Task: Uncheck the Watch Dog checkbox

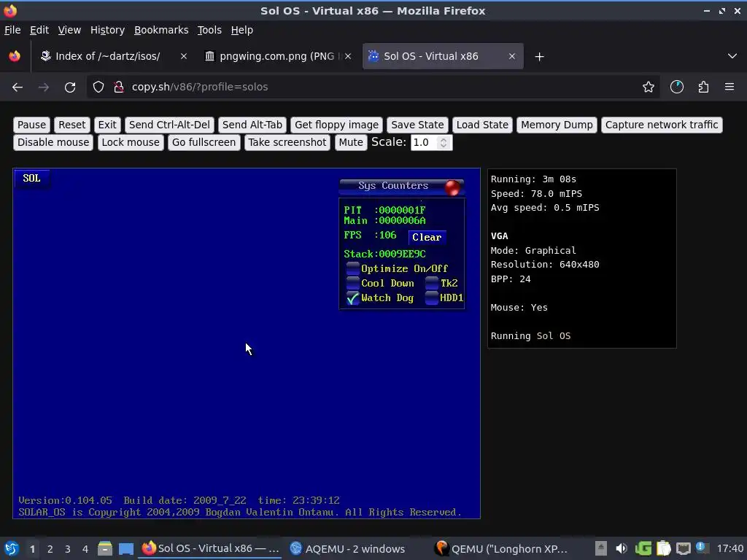Action: [x=352, y=298]
